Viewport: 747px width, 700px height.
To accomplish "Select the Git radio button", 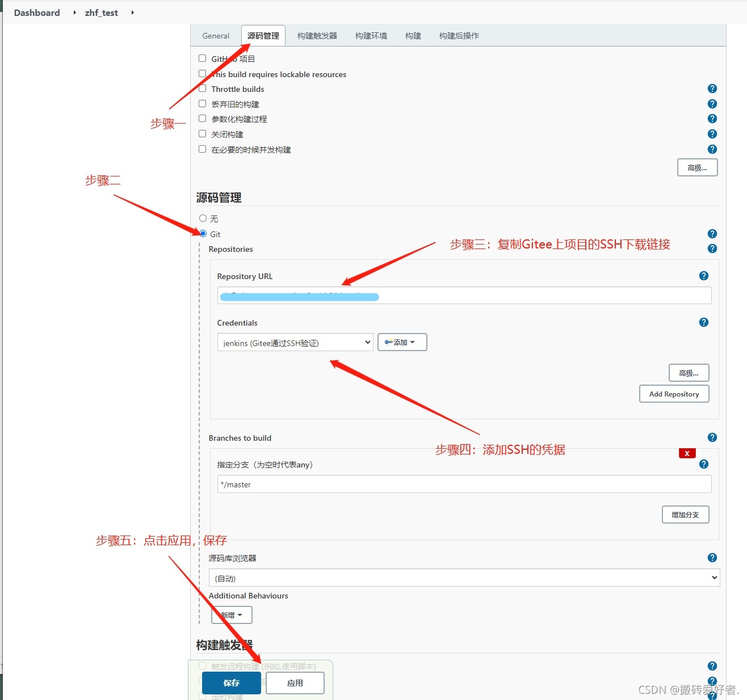I will click(x=203, y=233).
